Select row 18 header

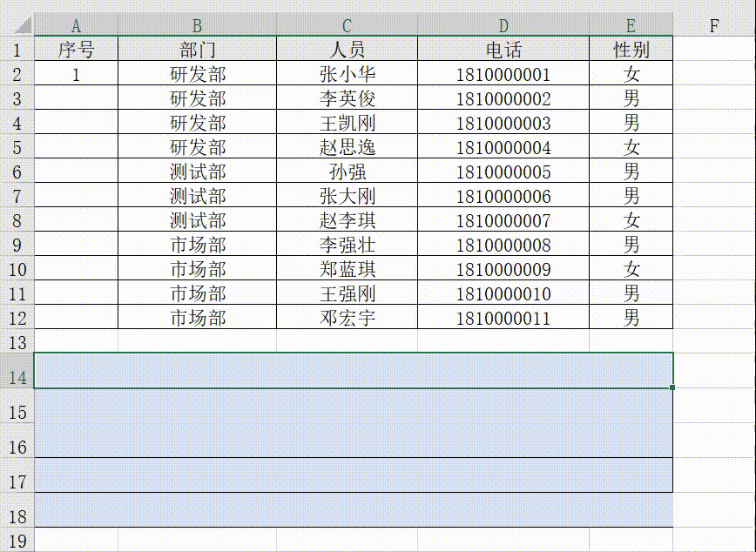coord(17,510)
